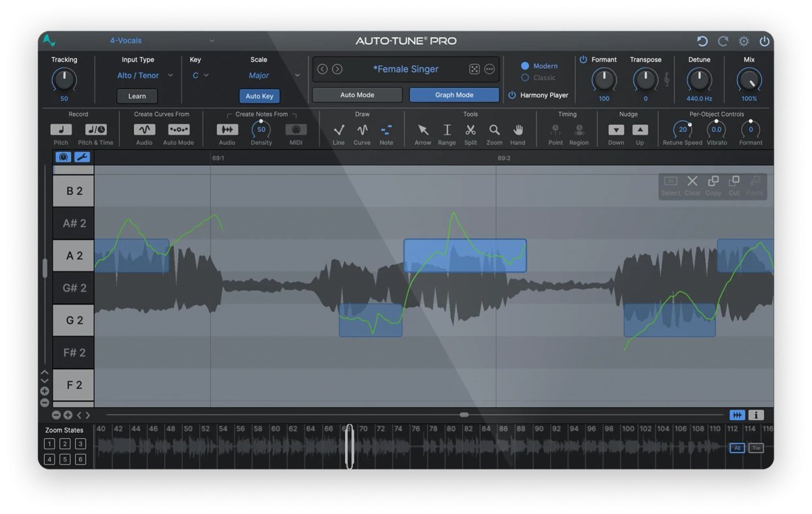Recall Zoom State 2
This screenshot has width=812, height=514.
(65, 444)
